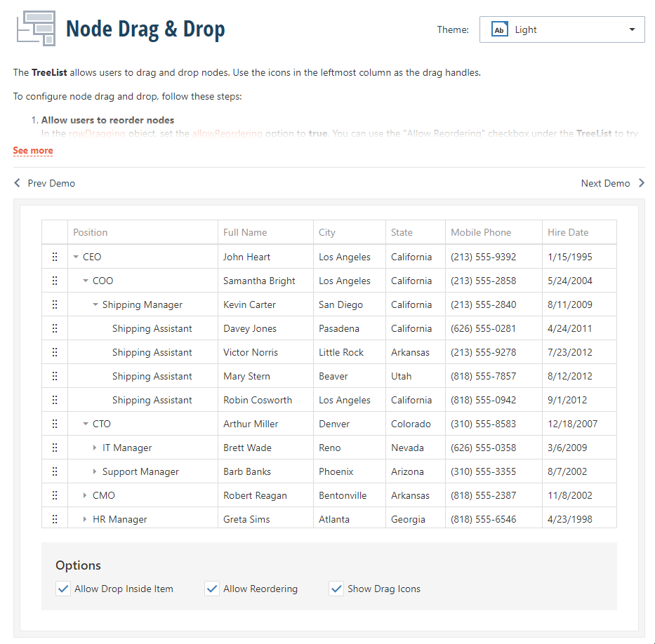Click the Full Name column header

(x=265, y=232)
